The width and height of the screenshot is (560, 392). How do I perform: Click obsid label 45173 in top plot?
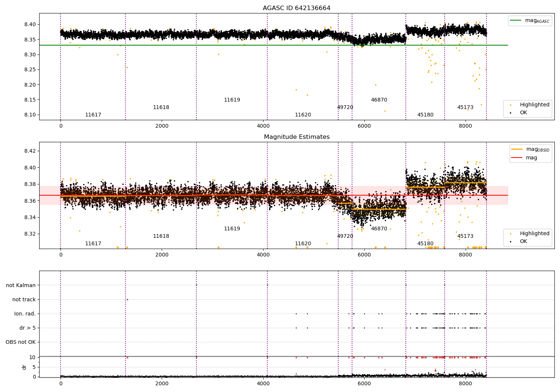[x=465, y=108]
